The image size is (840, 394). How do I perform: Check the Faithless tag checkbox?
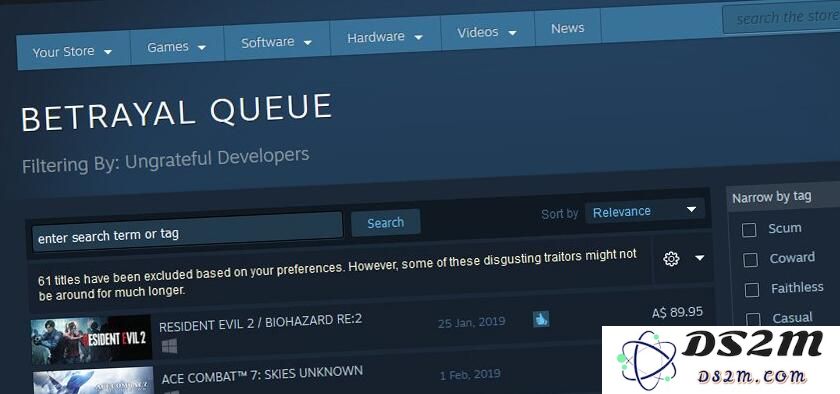click(752, 289)
